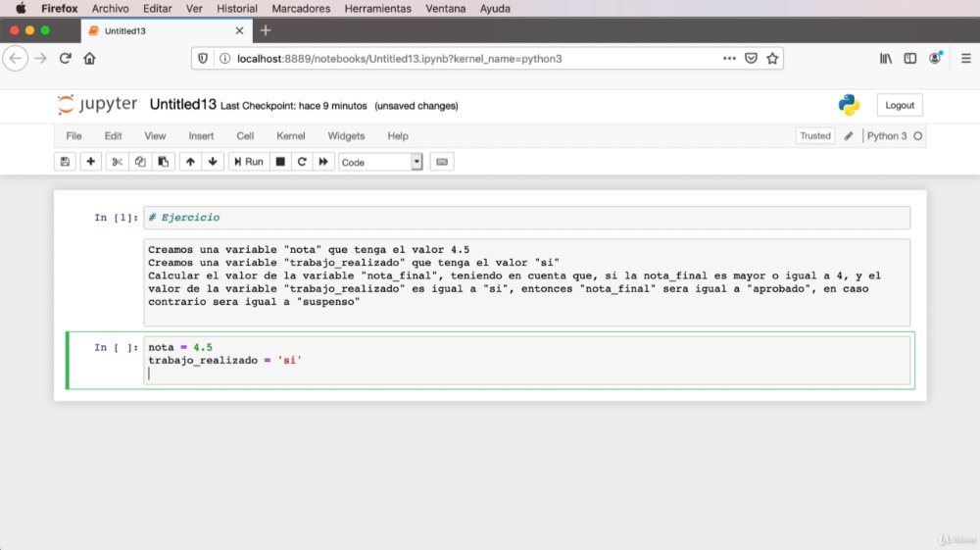
Task: Open the Herramientas menu
Action: point(377,9)
